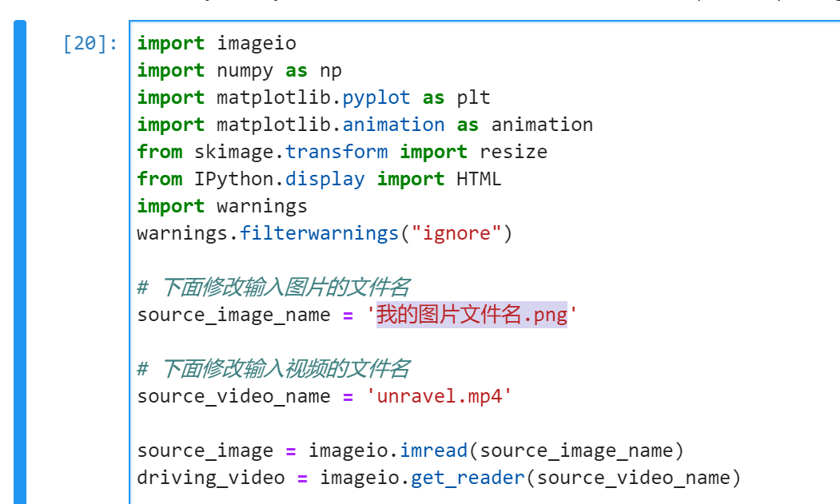
Task: Click the HTML class name being imported
Action: coord(479,179)
